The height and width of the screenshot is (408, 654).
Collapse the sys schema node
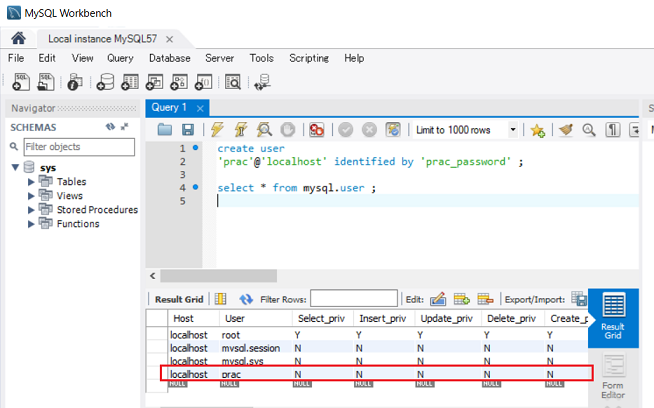point(15,168)
